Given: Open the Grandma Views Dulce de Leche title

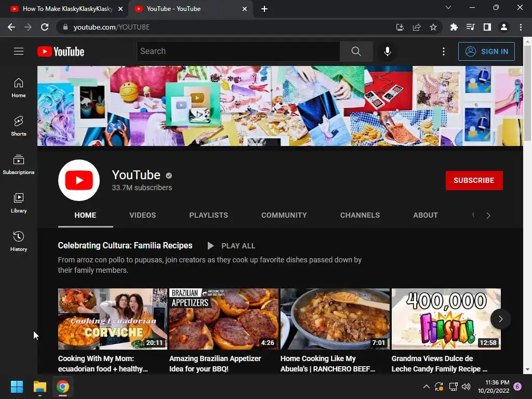Looking at the screenshot, I should 440,364.
